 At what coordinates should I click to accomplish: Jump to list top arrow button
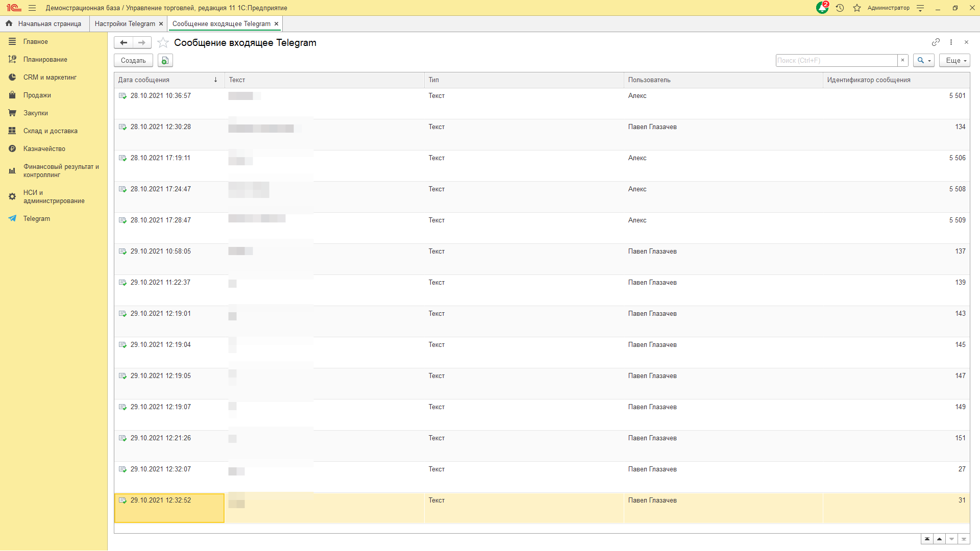927,539
